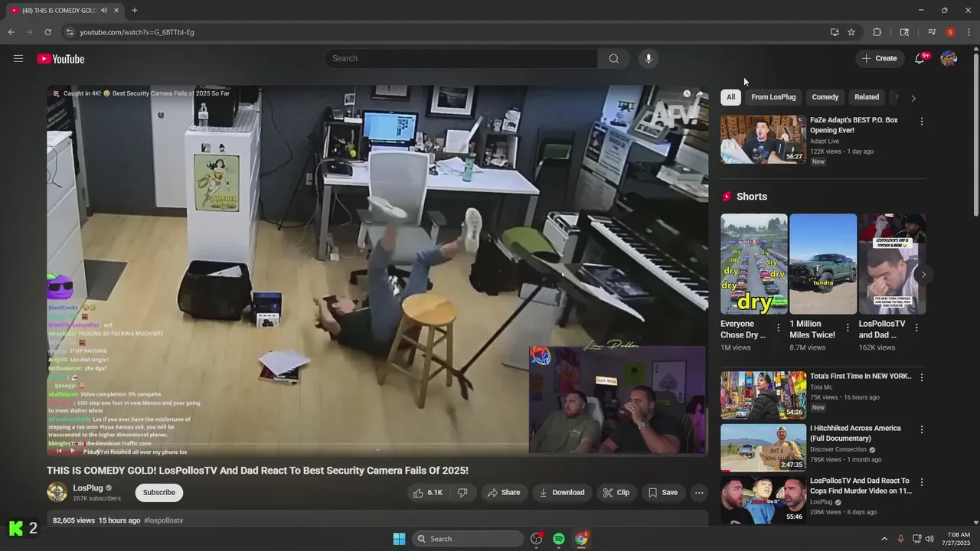This screenshot has height=551, width=980.
Task: Mute the tab via speaker icon
Action: click(104, 11)
